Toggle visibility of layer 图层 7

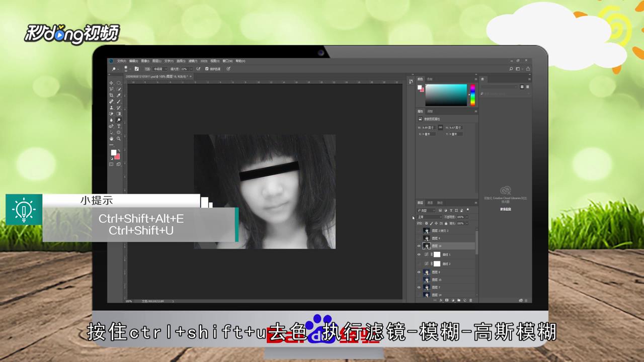click(x=419, y=287)
